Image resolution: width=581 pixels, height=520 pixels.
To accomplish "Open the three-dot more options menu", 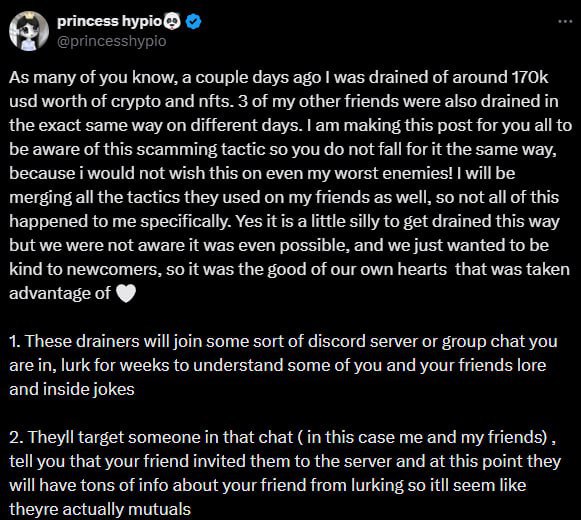I will coord(565,22).
